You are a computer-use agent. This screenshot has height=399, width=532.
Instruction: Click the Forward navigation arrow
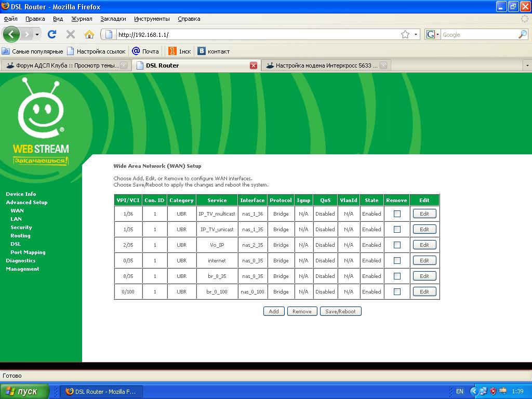pos(27,34)
